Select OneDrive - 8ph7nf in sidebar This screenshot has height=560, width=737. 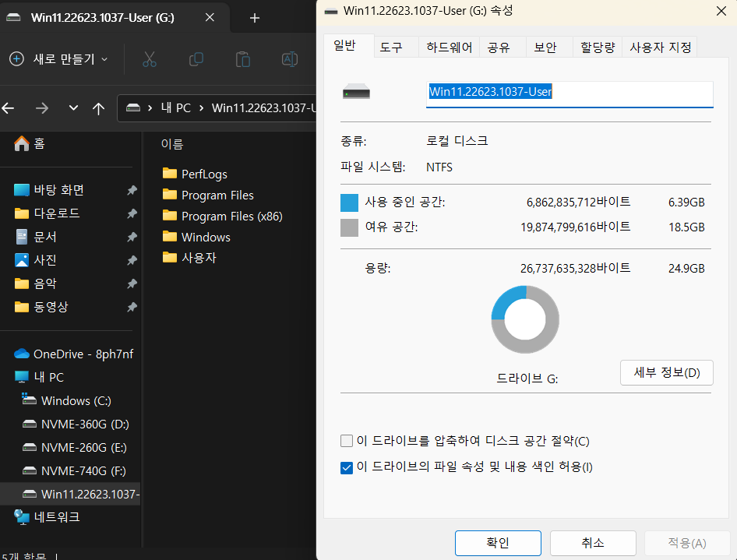click(74, 354)
